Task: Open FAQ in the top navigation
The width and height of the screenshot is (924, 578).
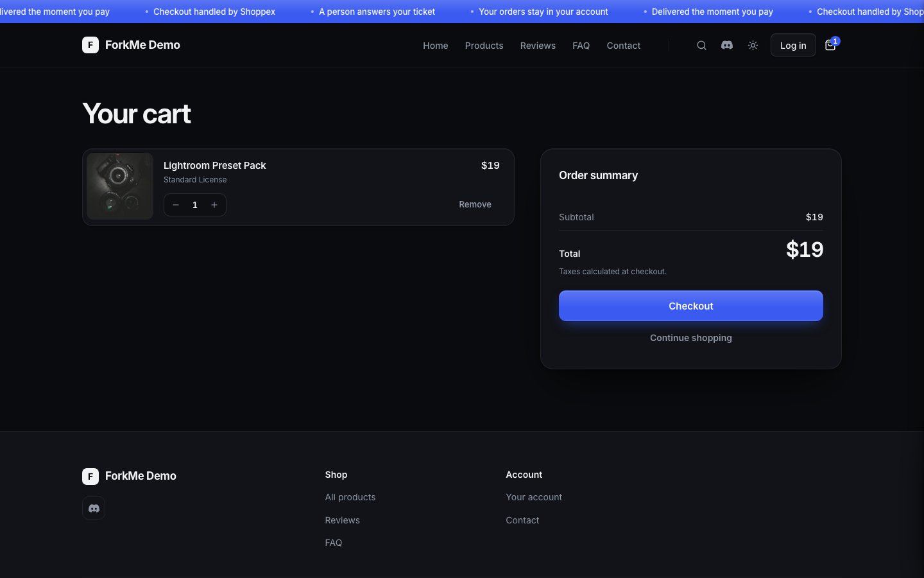Action: (581, 46)
